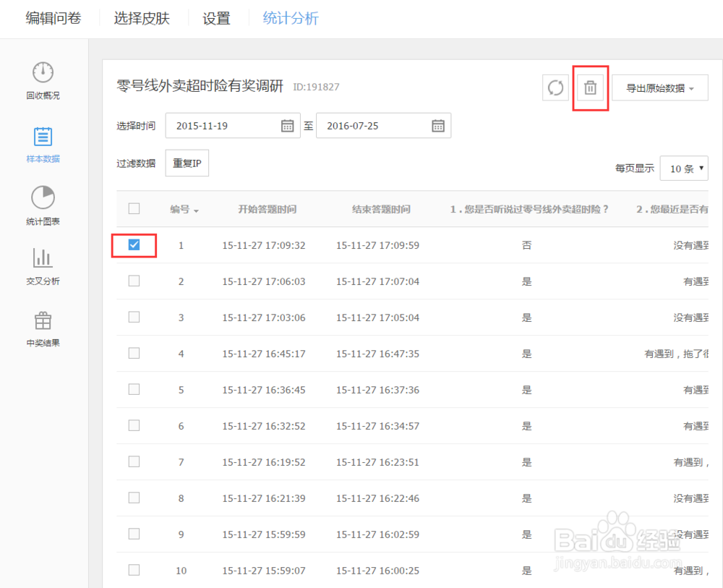Image resolution: width=723 pixels, height=588 pixels.
Task: Switch to 交叉分析 cross analysis
Action: click(42, 267)
